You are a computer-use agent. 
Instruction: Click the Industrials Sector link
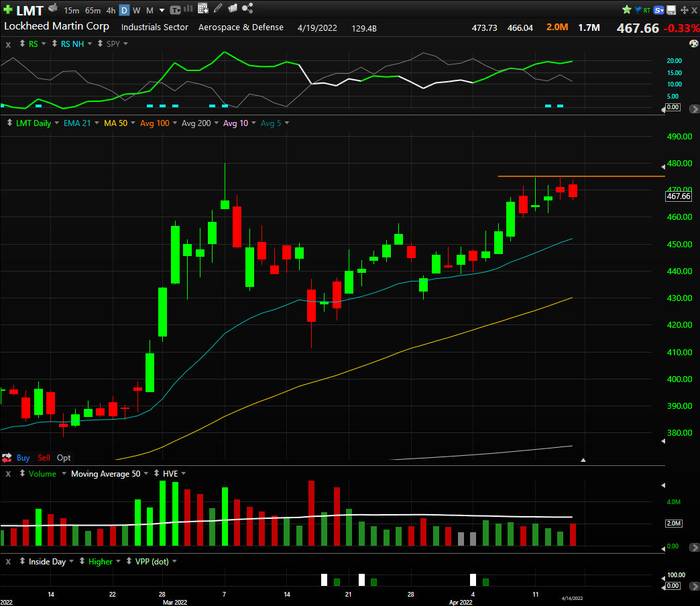click(x=154, y=27)
